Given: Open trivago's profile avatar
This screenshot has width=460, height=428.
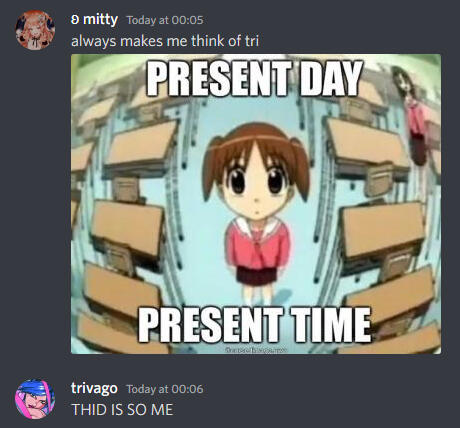Looking at the screenshot, I should point(35,399).
